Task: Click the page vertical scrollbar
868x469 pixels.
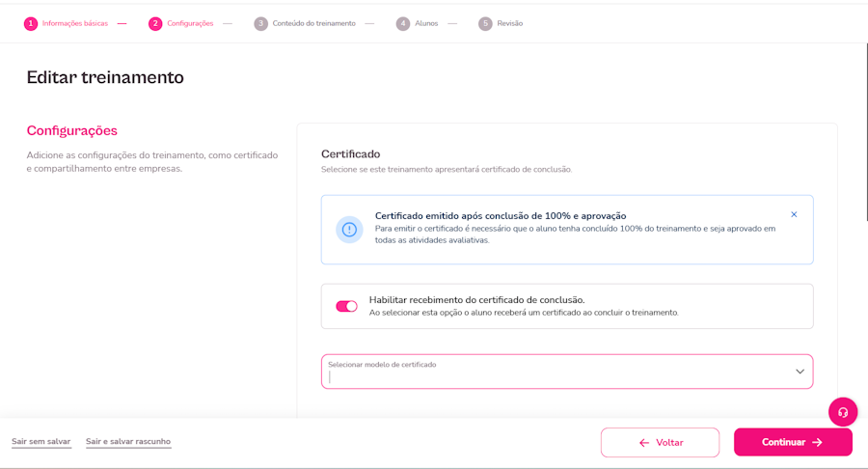Action: coord(866,133)
